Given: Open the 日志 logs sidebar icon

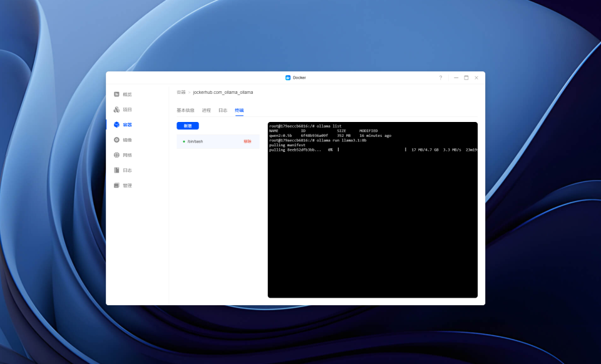Looking at the screenshot, I should 116,170.
